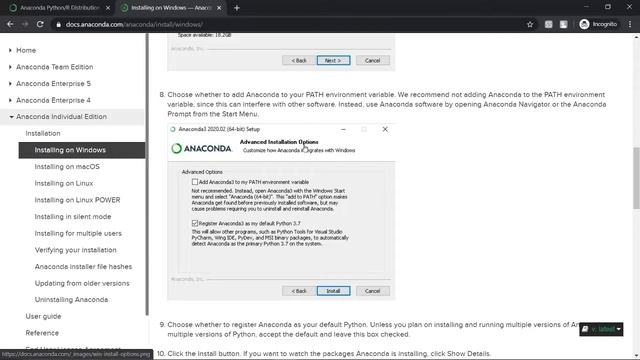Open Reference sidebar link
This screenshot has width=640, height=360.
click(42, 333)
